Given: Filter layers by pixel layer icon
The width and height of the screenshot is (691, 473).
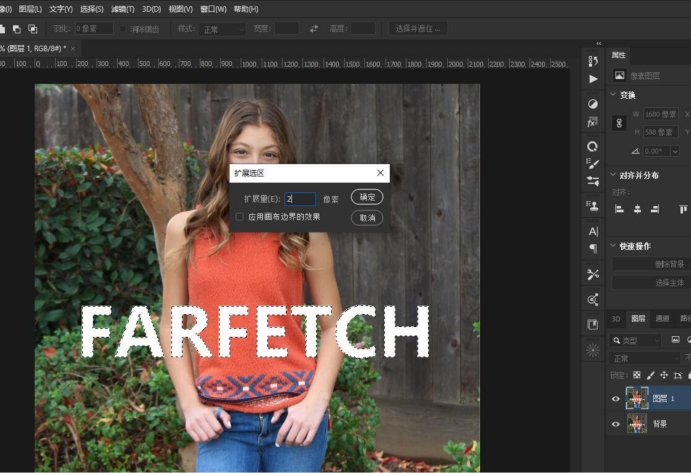Looking at the screenshot, I should click(x=675, y=340).
